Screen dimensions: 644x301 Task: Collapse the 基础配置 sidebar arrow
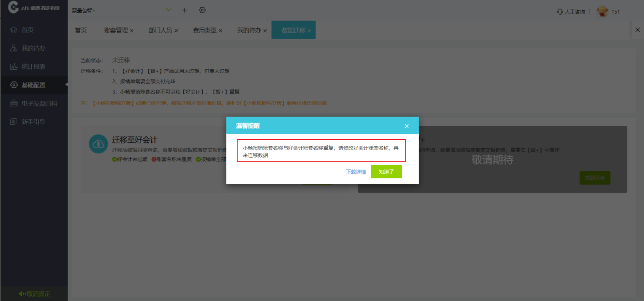point(66,85)
